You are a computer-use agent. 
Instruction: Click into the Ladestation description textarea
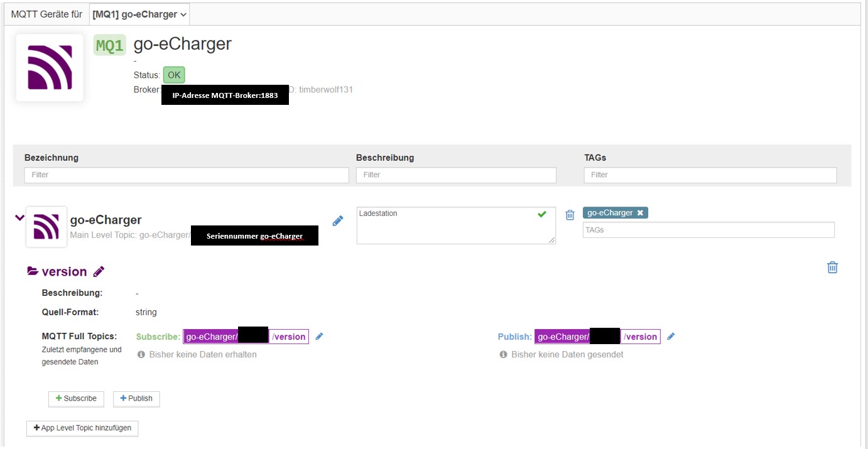click(456, 225)
